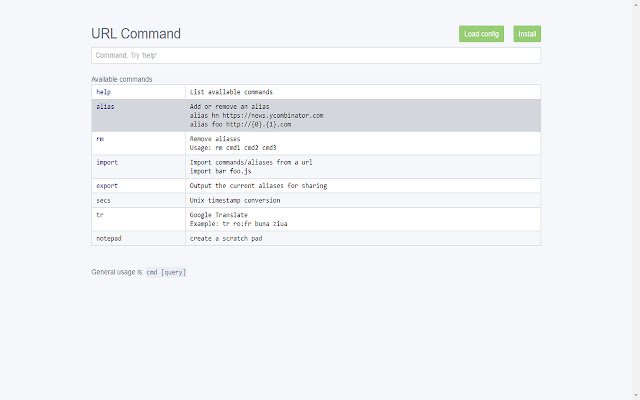Focus the Command input field
Screen dimensions: 640x400
[x=316, y=56]
